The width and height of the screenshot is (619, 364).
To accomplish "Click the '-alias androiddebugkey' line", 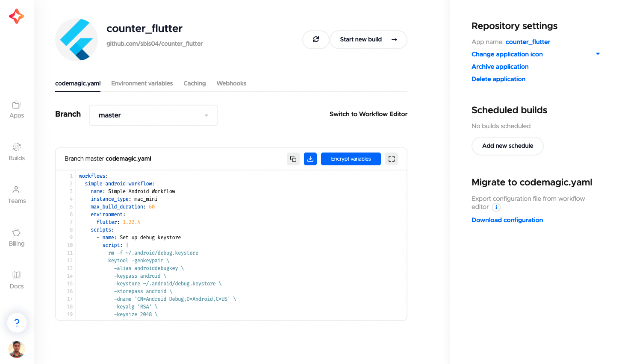I will pos(149,268).
